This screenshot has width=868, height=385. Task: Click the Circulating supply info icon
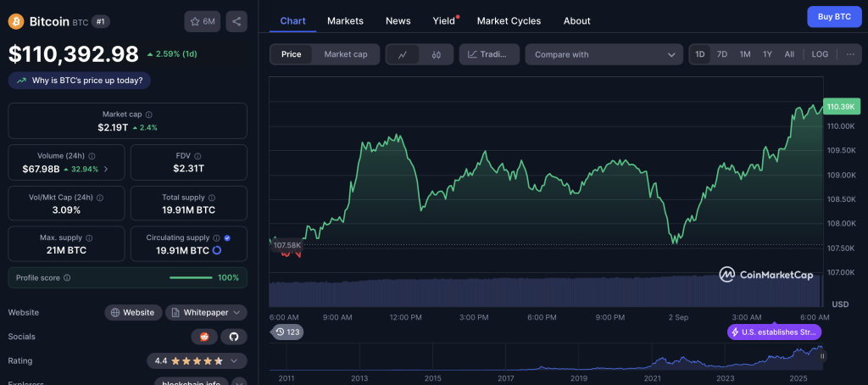pyautogui.click(x=216, y=237)
